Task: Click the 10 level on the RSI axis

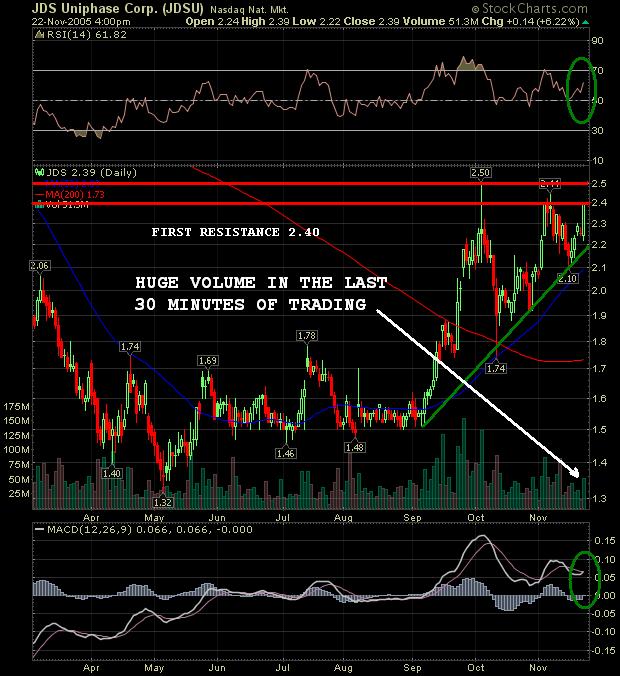Action: pyautogui.click(x=598, y=160)
